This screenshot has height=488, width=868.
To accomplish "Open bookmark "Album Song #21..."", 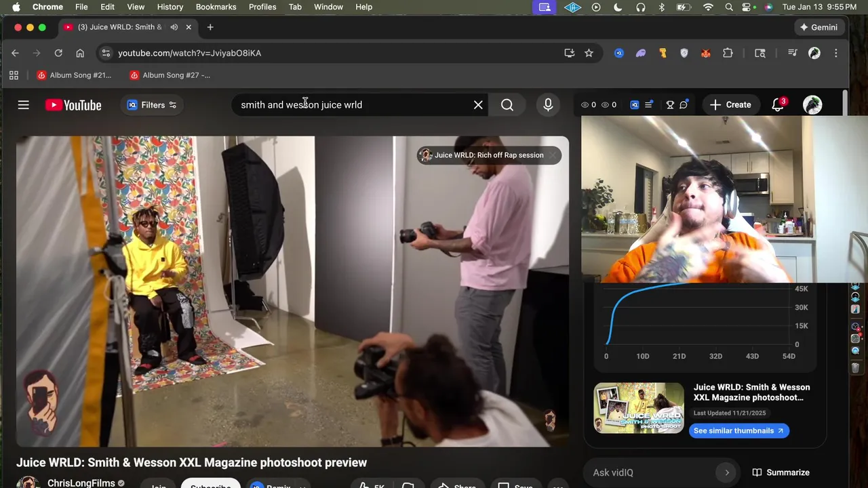I will (74, 75).
